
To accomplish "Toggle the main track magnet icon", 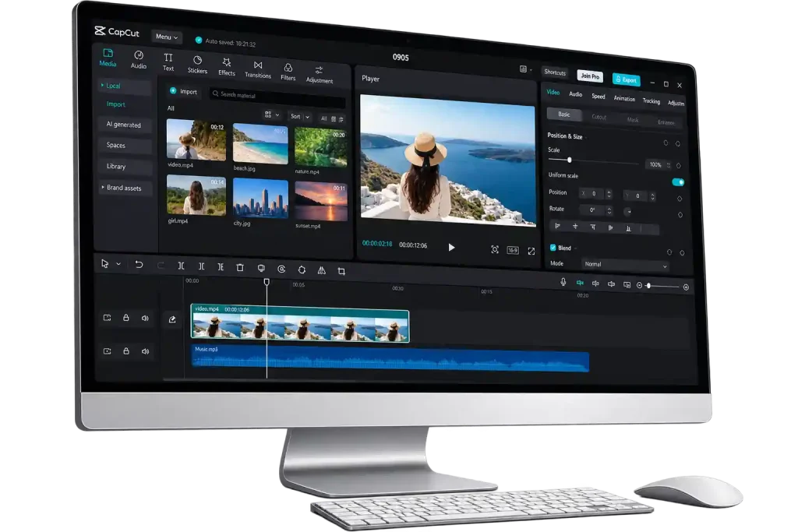I will tap(580, 283).
